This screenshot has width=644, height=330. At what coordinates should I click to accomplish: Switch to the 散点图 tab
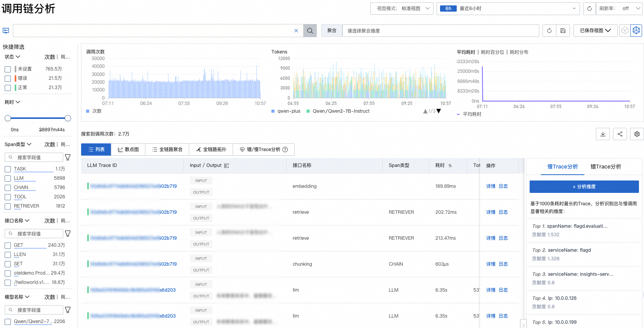pyautogui.click(x=128, y=150)
